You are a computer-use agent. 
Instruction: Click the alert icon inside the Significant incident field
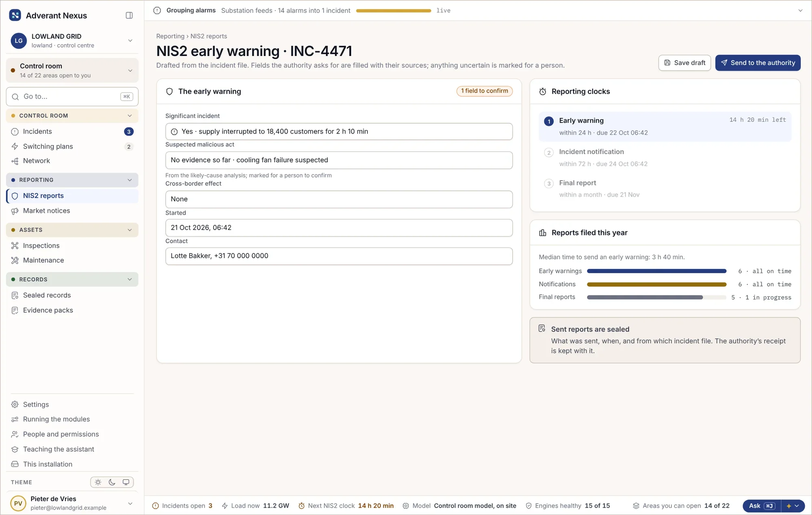(x=174, y=131)
